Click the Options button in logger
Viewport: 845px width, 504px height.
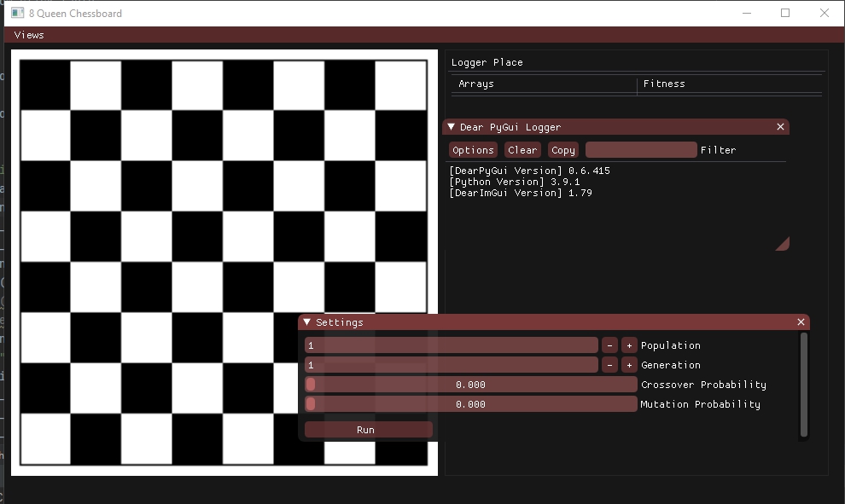coord(473,150)
